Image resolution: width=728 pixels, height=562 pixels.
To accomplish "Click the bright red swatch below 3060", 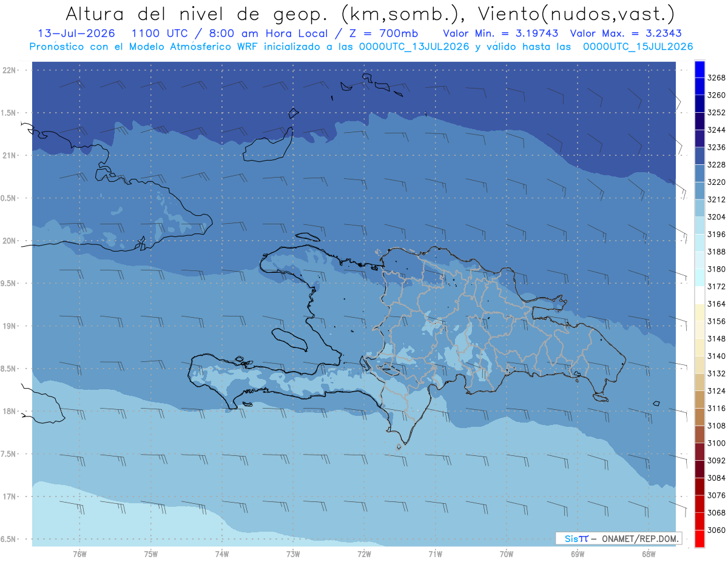I will (699, 539).
